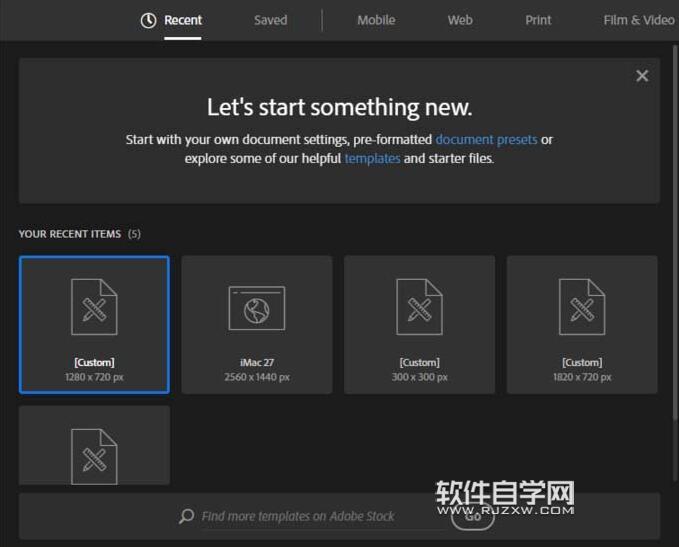Image resolution: width=679 pixels, height=547 pixels.
Task: Click the clock icon beside Recent
Action: tap(148, 20)
